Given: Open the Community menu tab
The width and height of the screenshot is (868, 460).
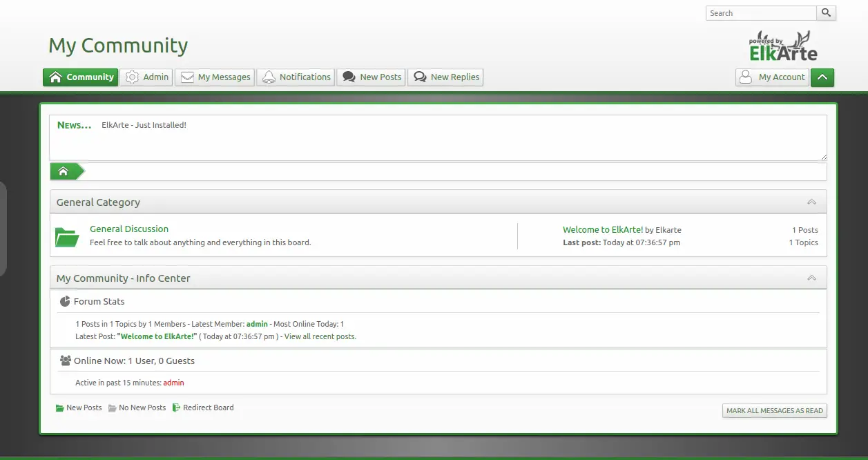Looking at the screenshot, I should (x=81, y=77).
